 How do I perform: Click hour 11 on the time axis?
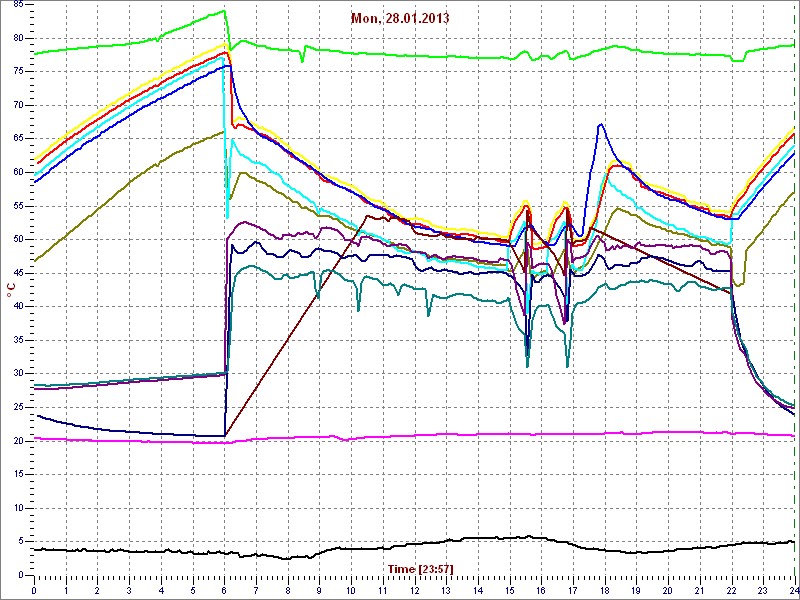(x=383, y=591)
